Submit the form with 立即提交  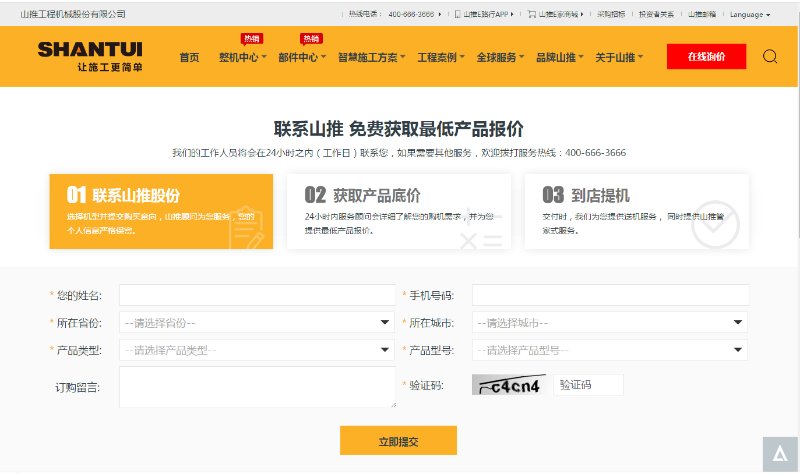(x=398, y=441)
